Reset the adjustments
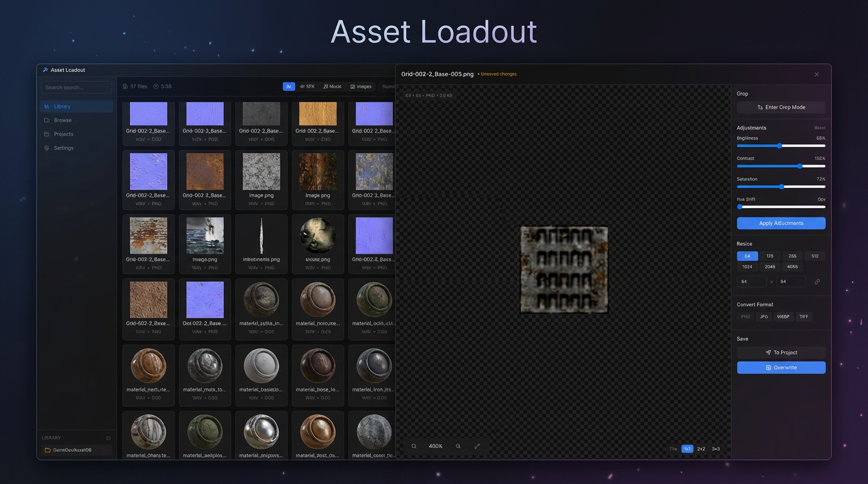The width and height of the screenshot is (868, 484). click(x=819, y=128)
